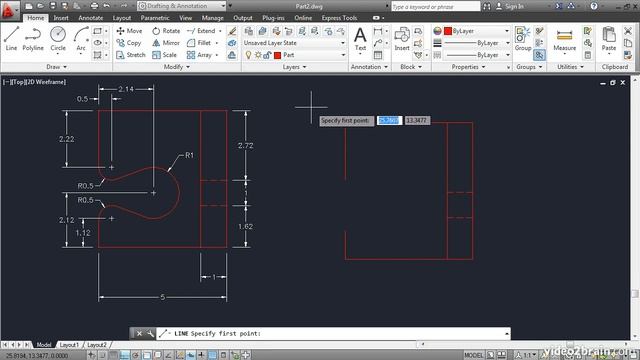Start the Extend command

(x=201, y=31)
